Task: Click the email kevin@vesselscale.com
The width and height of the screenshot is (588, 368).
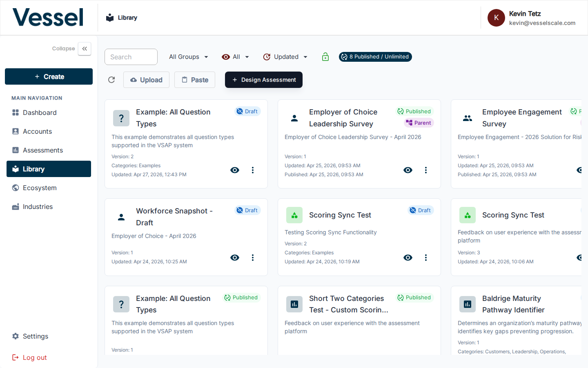Action: click(542, 23)
